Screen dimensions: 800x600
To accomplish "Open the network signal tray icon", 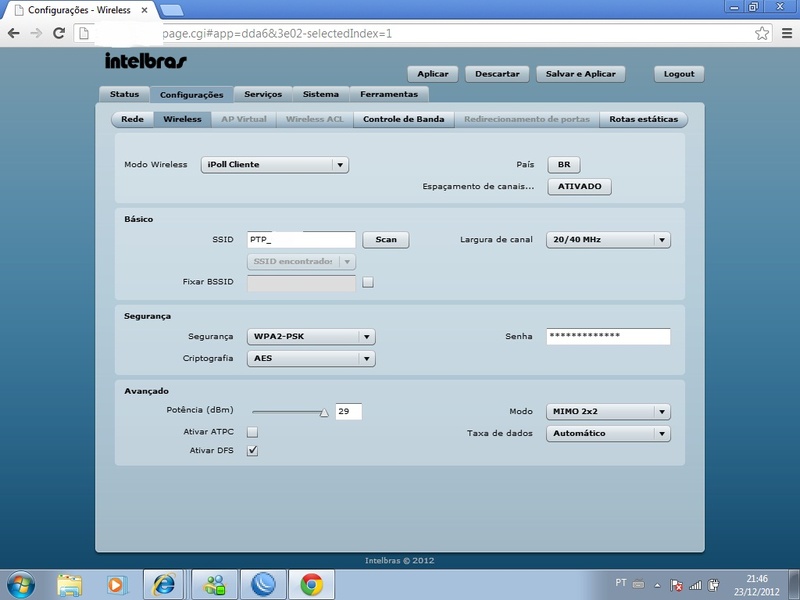I will point(695,585).
